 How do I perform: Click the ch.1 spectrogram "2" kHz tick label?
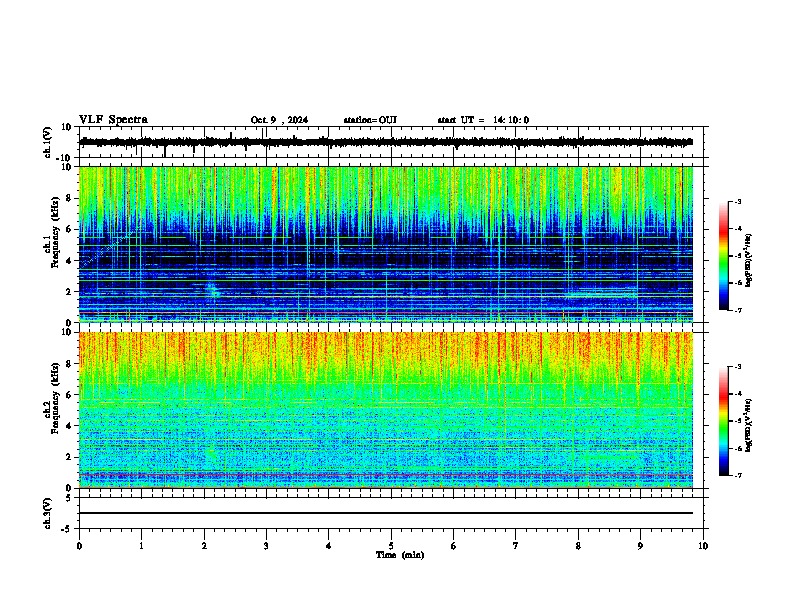[69, 292]
